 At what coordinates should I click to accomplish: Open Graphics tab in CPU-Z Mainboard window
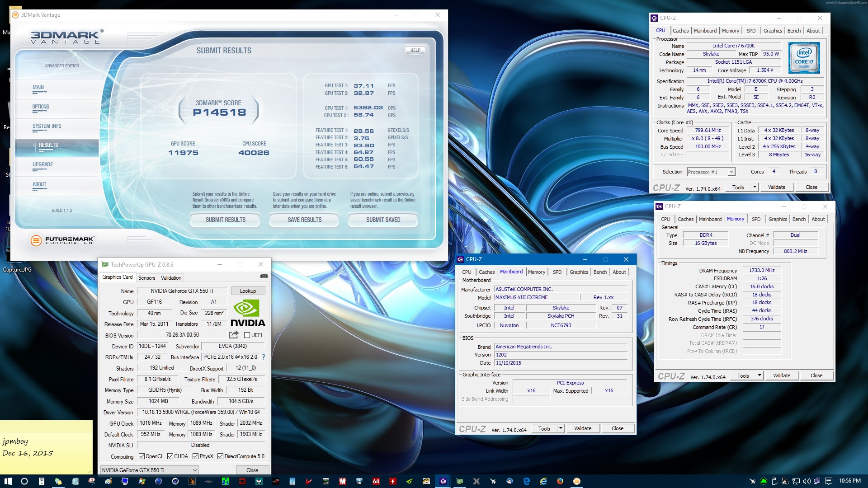click(579, 272)
